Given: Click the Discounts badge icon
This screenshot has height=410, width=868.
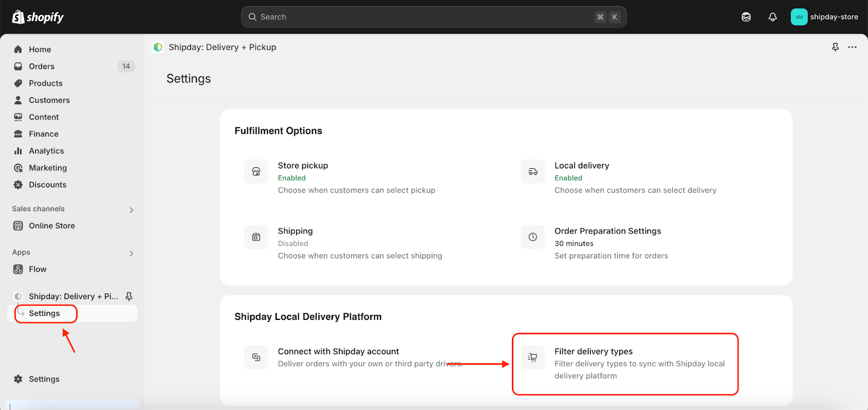Looking at the screenshot, I should click(x=18, y=185).
